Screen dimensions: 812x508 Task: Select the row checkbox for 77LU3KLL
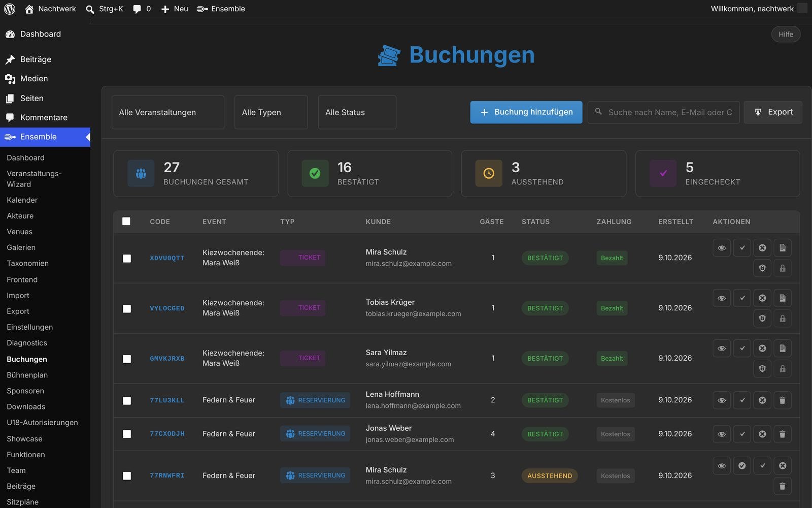pyautogui.click(x=127, y=401)
